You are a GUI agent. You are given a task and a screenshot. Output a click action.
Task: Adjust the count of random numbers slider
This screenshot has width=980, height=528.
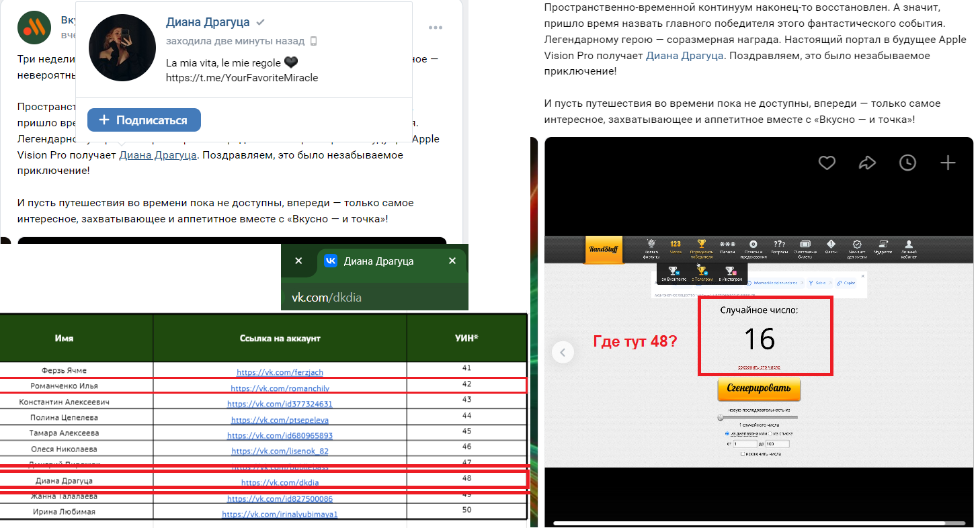758,417
